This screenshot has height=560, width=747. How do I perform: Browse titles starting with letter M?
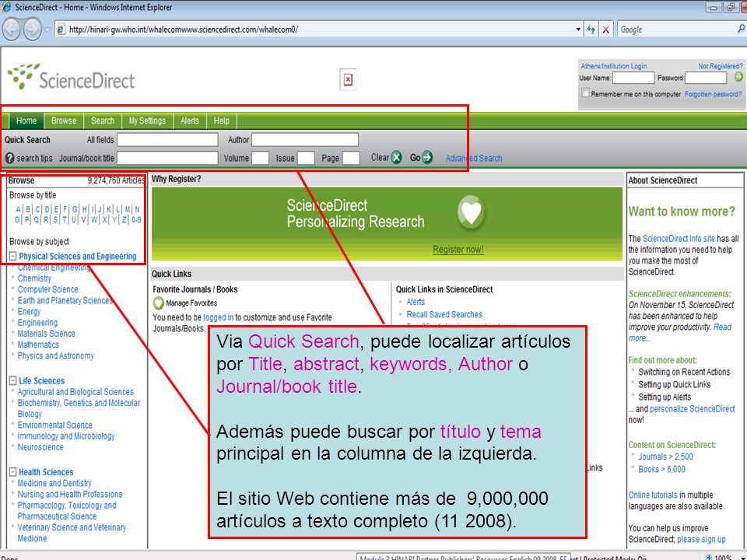pos(127,209)
